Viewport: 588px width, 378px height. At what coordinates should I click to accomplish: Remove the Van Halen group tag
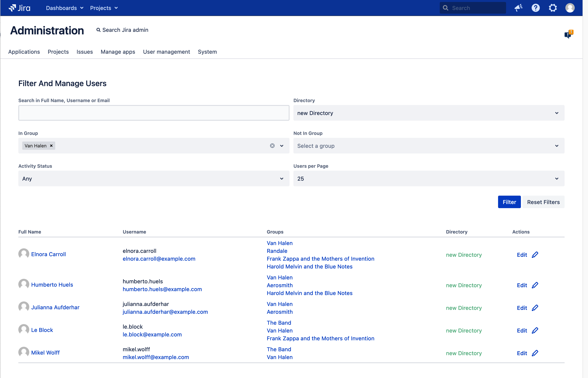(51, 145)
